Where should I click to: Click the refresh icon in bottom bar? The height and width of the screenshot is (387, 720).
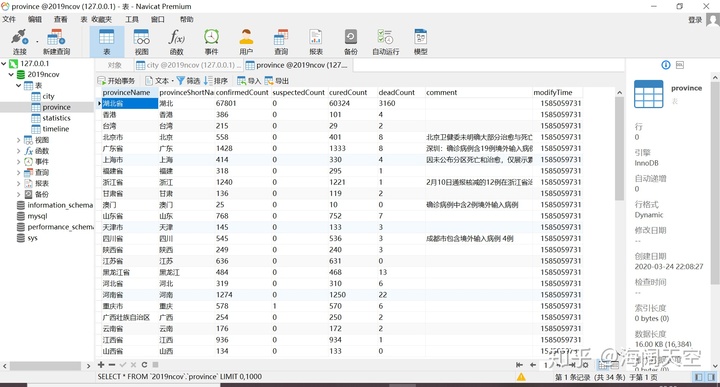[144, 365]
